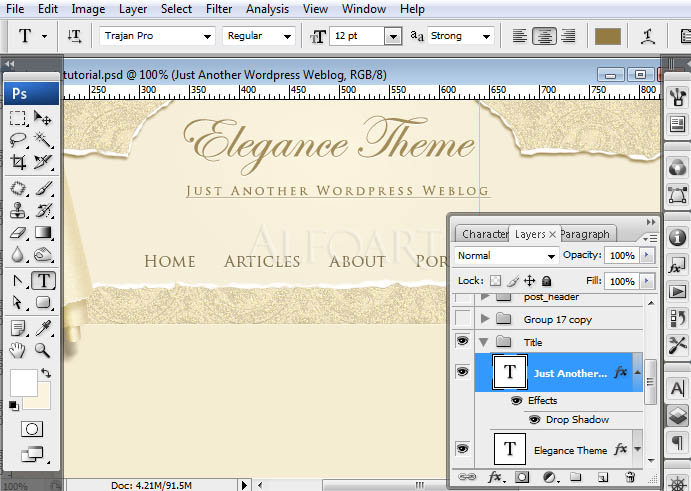Open the Fill slider arrow
The image size is (691, 491).
(647, 281)
